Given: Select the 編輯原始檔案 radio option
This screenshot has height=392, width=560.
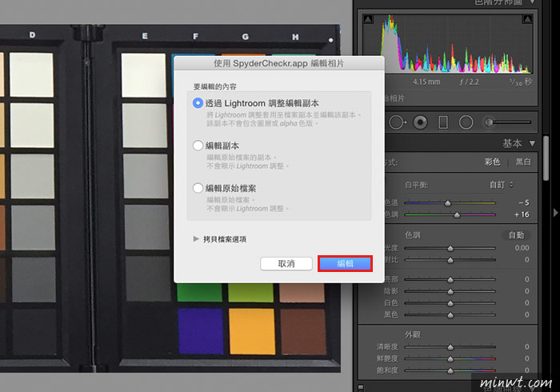Looking at the screenshot, I should 198,188.
